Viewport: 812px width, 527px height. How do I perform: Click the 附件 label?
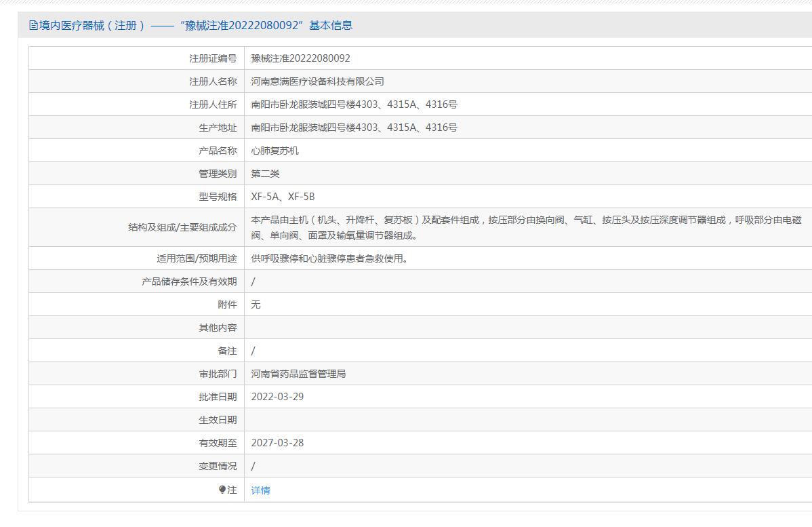(227, 305)
